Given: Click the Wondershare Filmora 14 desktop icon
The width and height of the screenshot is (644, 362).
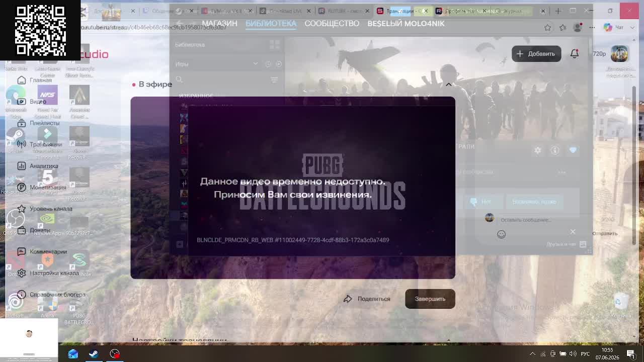Looking at the screenshot, I should tap(48, 143).
